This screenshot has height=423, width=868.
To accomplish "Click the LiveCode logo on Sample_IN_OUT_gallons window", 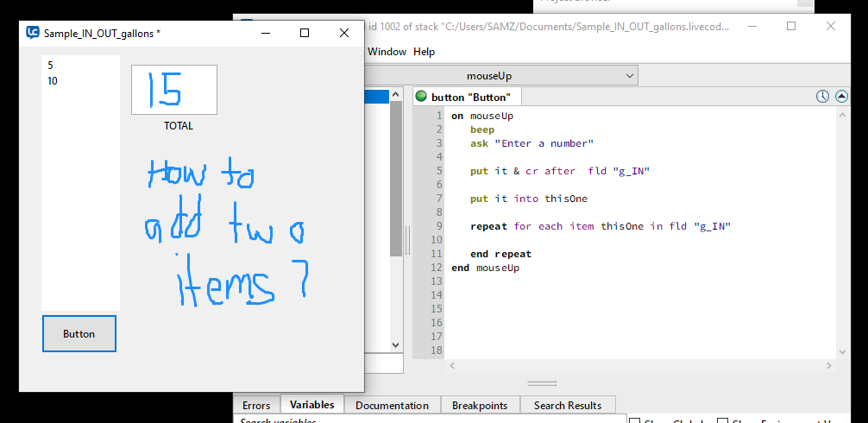I will (33, 33).
